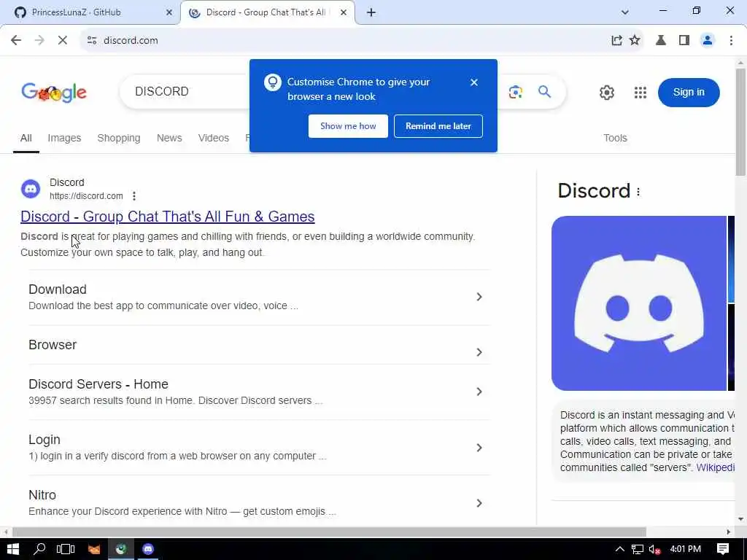The image size is (747, 560).
Task: Open Chrome Labs flask icon
Action: pyautogui.click(x=661, y=41)
